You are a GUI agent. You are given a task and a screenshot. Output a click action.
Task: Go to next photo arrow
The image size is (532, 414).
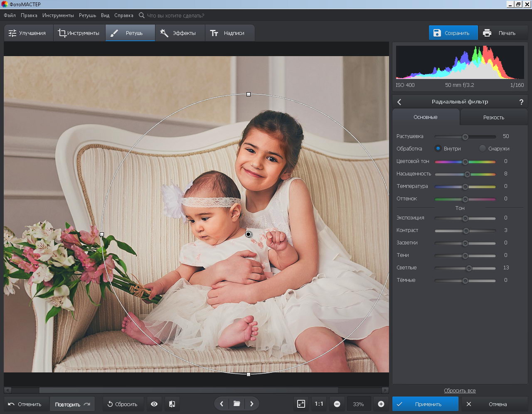[x=251, y=404]
